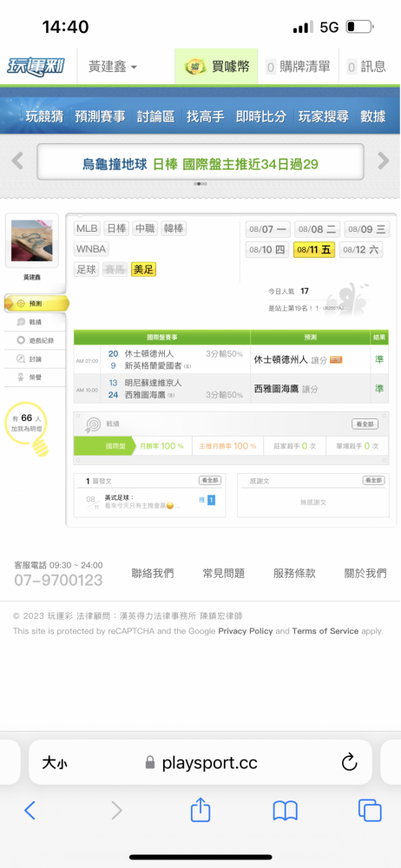
Task: Select the WNBA league filter
Action: coord(91,248)
